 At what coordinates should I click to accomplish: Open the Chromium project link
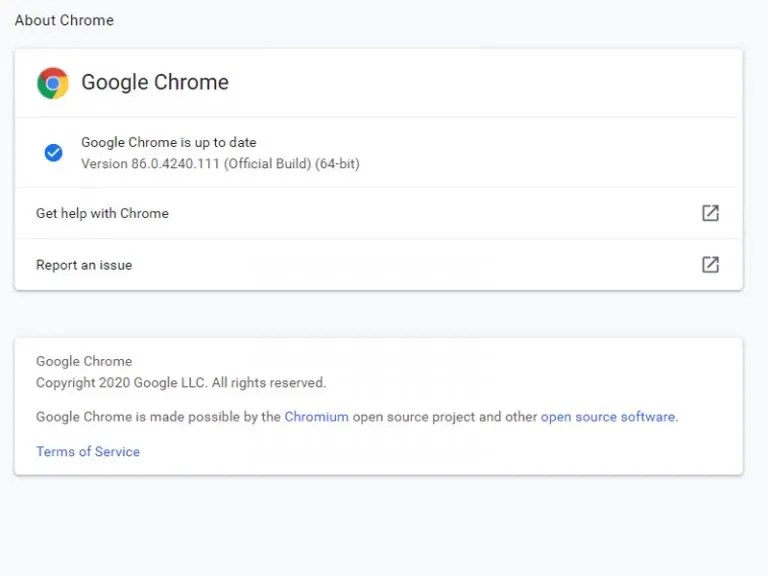pyautogui.click(x=316, y=417)
